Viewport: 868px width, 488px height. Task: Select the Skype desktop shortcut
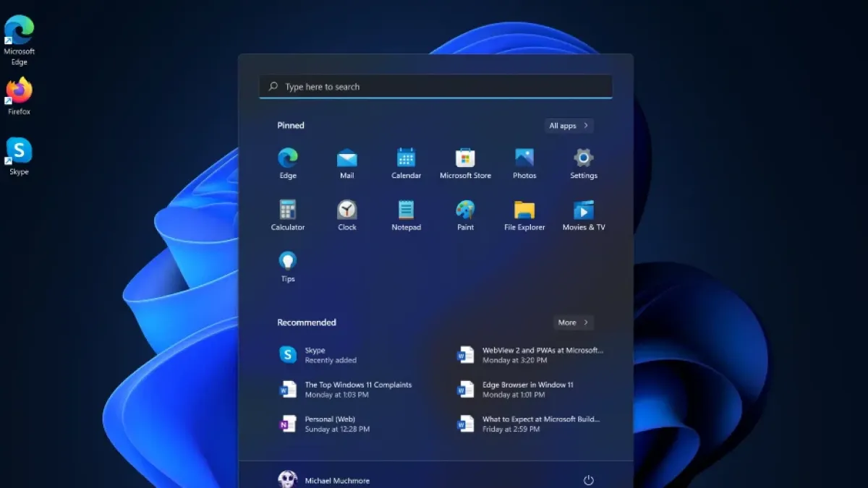tap(19, 156)
